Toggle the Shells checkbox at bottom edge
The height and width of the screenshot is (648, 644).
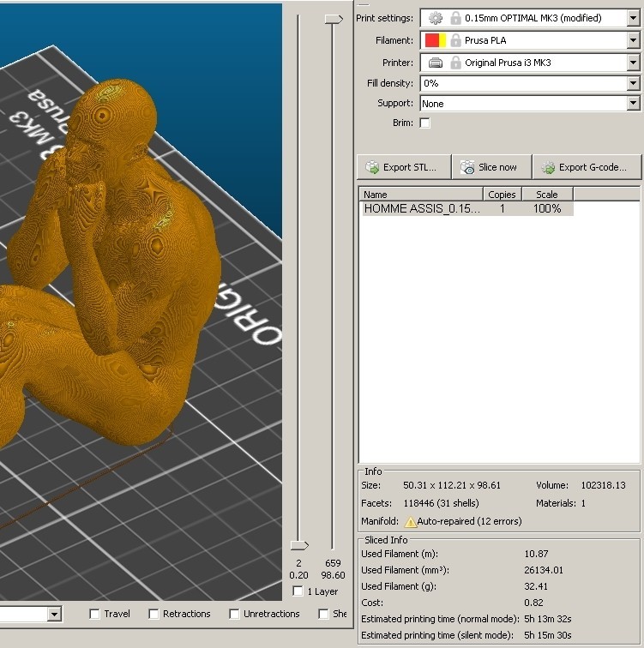pyautogui.click(x=323, y=614)
